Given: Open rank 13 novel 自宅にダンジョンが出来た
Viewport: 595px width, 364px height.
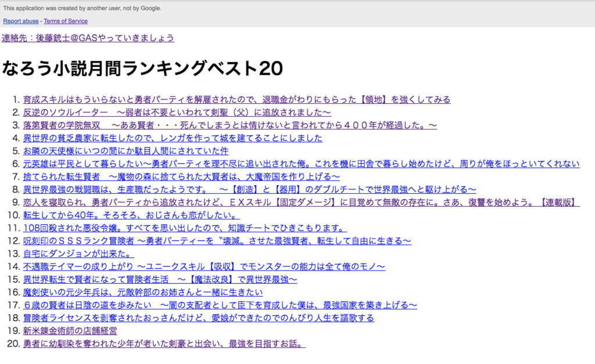Looking at the screenshot, I should [x=78, y=254].
